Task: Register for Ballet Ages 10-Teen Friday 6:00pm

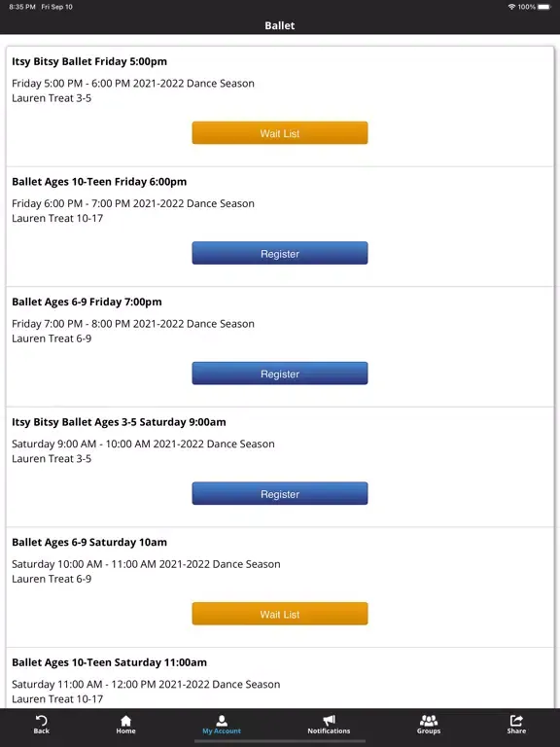Action: click(280, 253)
